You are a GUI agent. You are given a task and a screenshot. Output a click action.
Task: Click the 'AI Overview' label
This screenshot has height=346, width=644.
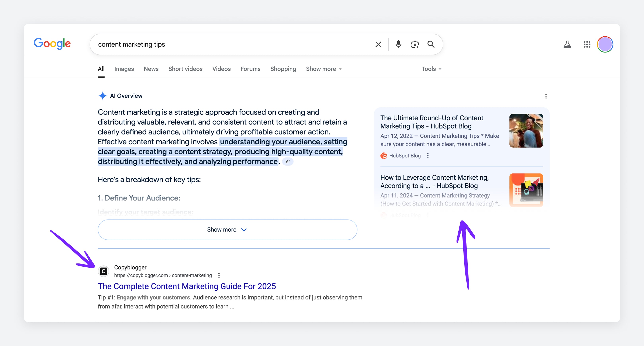coord(126,96)
